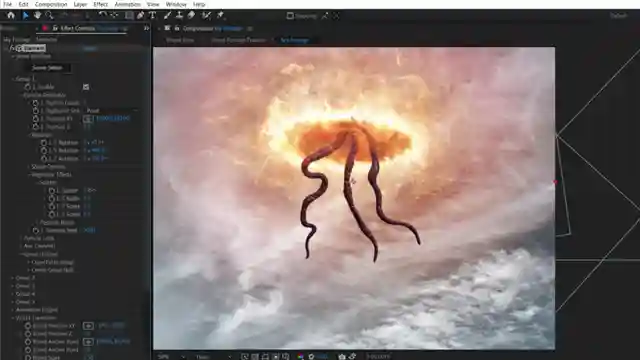Open the Replicator Shape dropdown

coord(111,111)
